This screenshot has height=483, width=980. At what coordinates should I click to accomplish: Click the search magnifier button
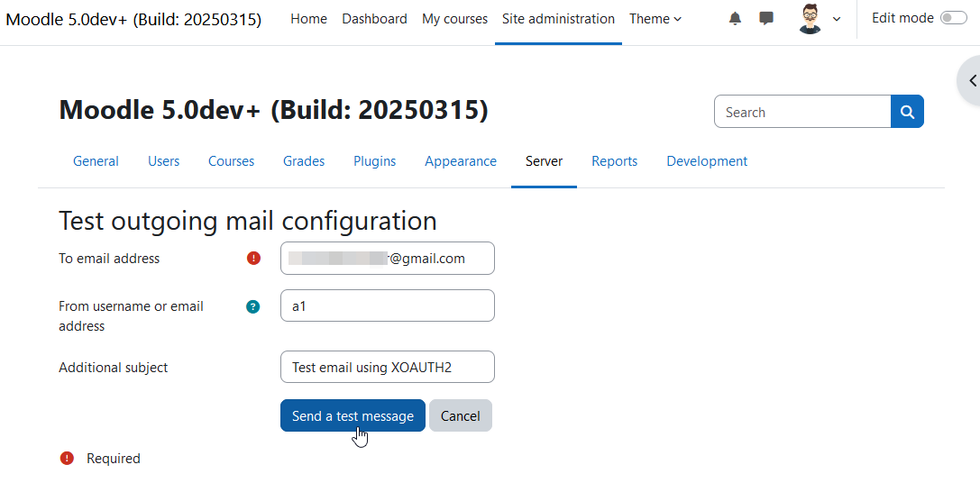pos(907,112)
